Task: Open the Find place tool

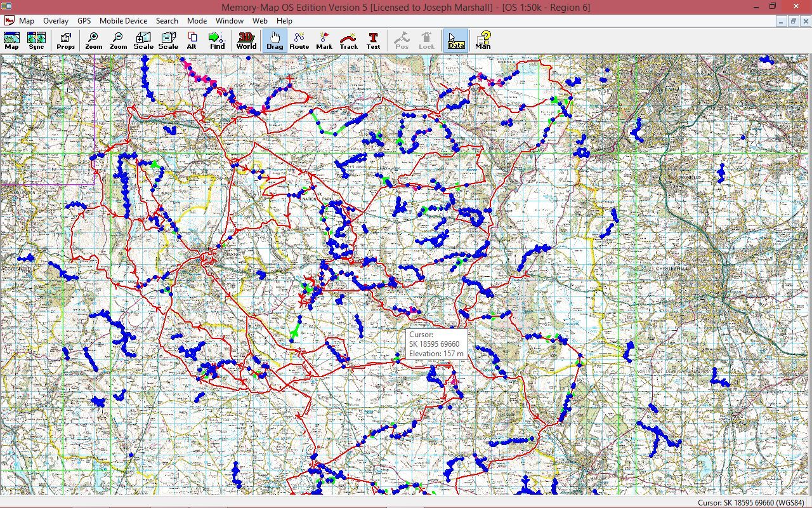Action: click(x=218, y=41)
